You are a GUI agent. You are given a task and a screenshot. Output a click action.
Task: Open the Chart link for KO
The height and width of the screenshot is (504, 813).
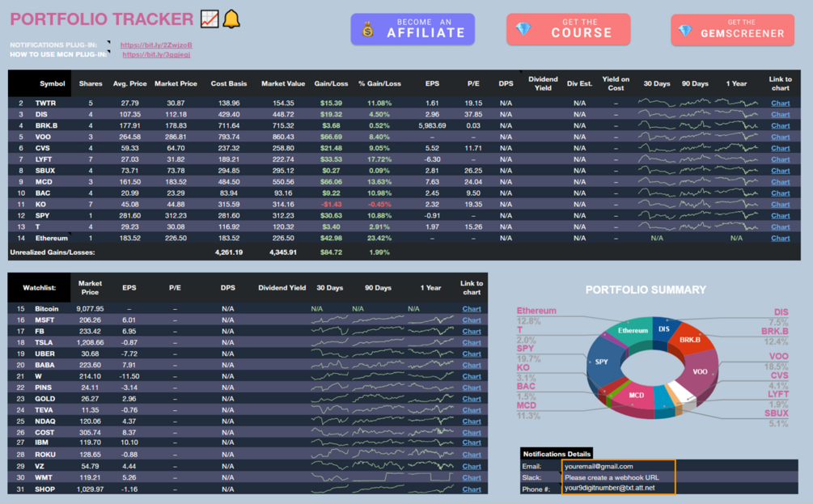pos(781,205)
